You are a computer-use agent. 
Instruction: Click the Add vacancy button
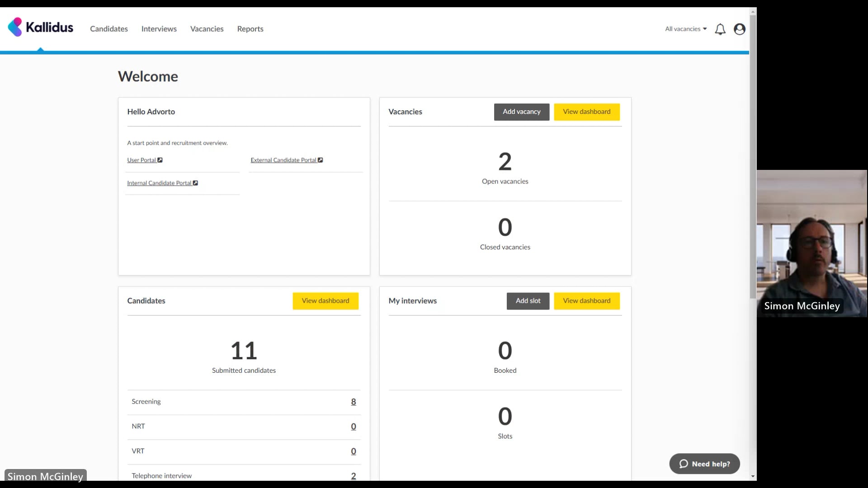pyautogui.click(x=522, y=112)
